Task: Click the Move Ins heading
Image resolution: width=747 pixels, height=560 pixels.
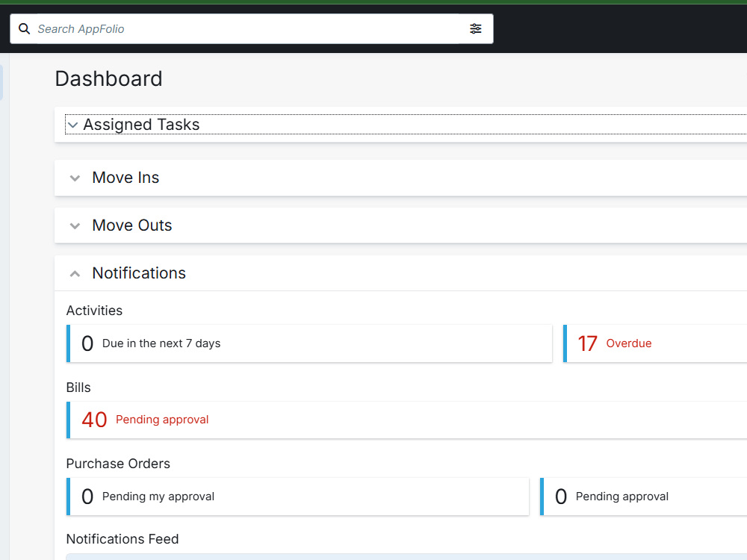Action: (125, 178)
